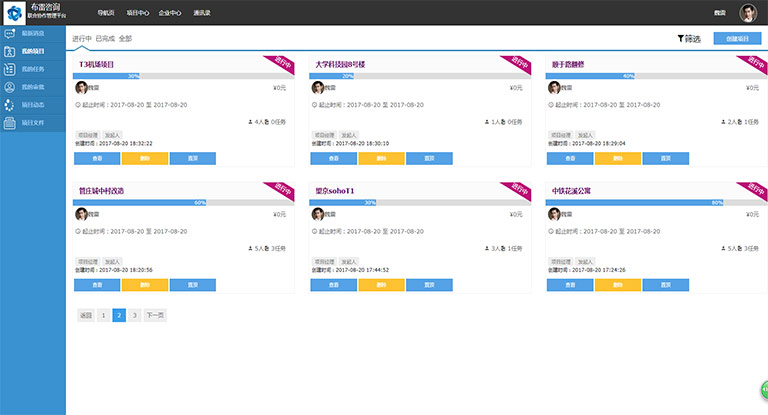Click owner avatar on the 40% progress card
The width and height of the screenshot is (768, 415).
[x=554, y=88]
